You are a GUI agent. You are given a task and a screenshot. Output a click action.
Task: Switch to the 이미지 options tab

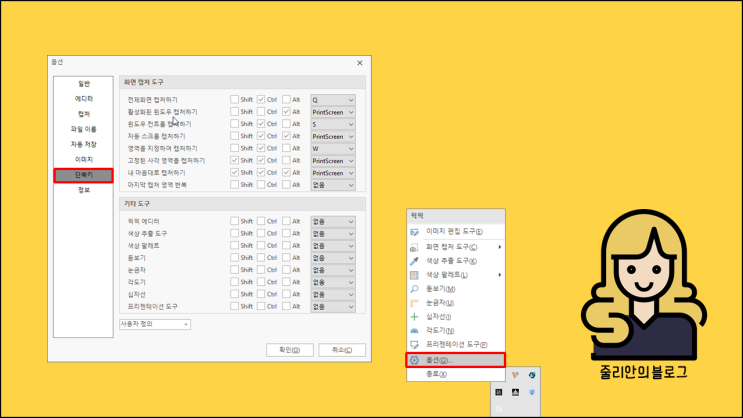pos(84,160)
